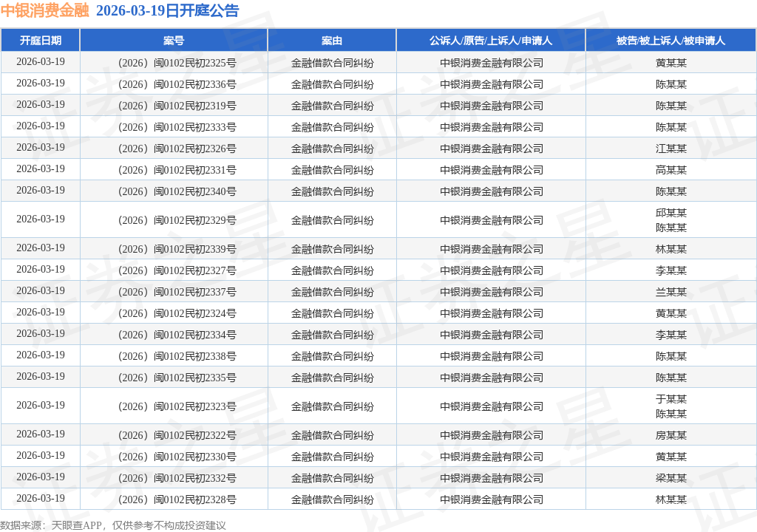Click defendant 高某某 cell

click(x=671, y=170)
